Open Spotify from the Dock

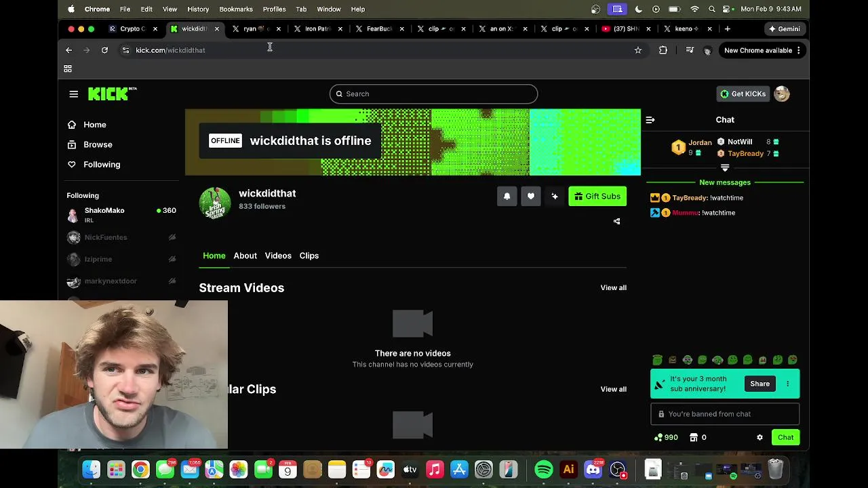(544, 469)
